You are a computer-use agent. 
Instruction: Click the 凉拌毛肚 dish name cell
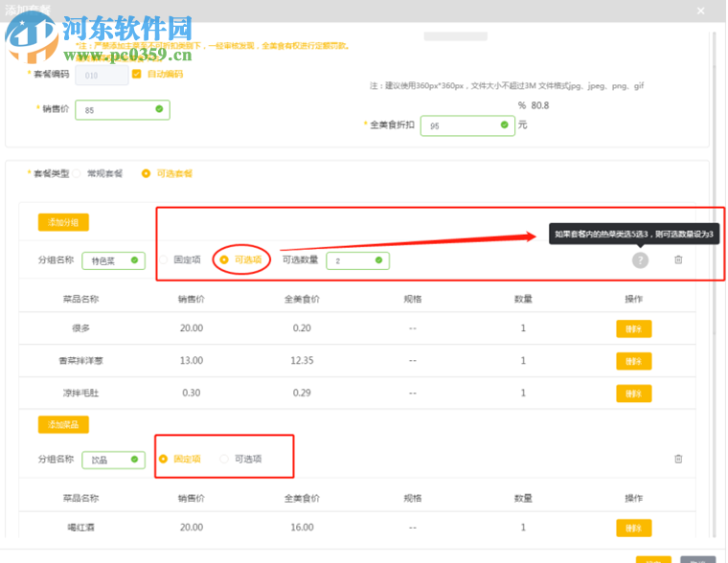[x=80, y=394]
